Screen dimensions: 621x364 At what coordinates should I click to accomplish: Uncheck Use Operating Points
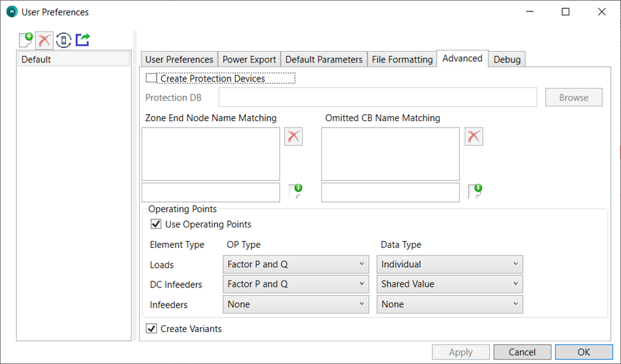tap(156, 224)
